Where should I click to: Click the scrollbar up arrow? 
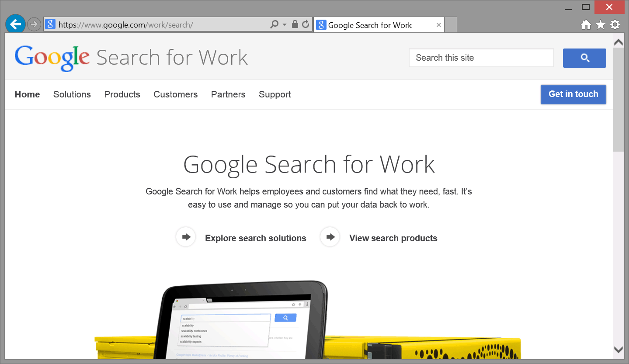tap(619, 42)
